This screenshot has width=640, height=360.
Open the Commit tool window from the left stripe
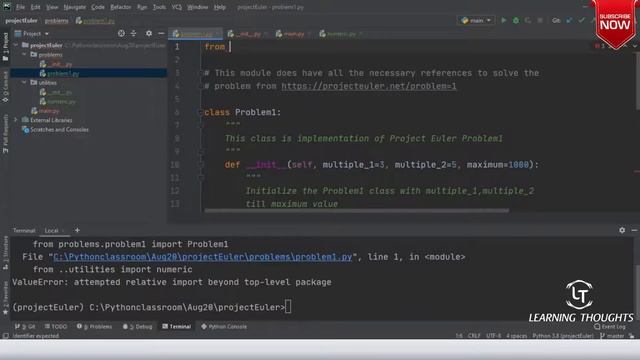[x=5, y=87]
